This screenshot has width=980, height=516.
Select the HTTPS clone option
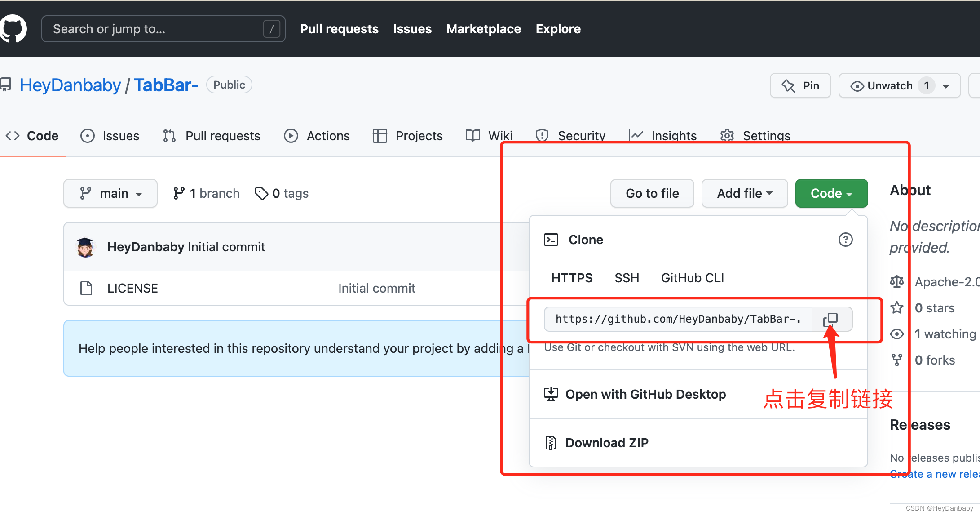(572, 278)
